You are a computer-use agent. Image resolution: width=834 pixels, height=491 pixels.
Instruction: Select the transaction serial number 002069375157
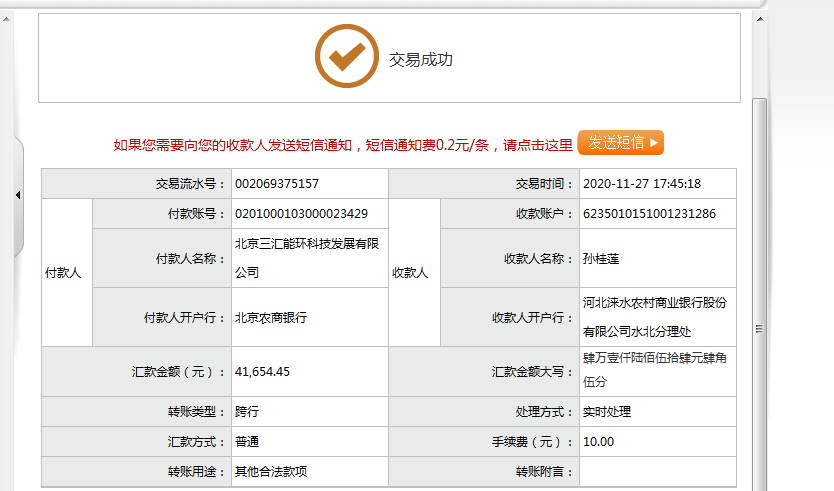click(x=277, y=184)
